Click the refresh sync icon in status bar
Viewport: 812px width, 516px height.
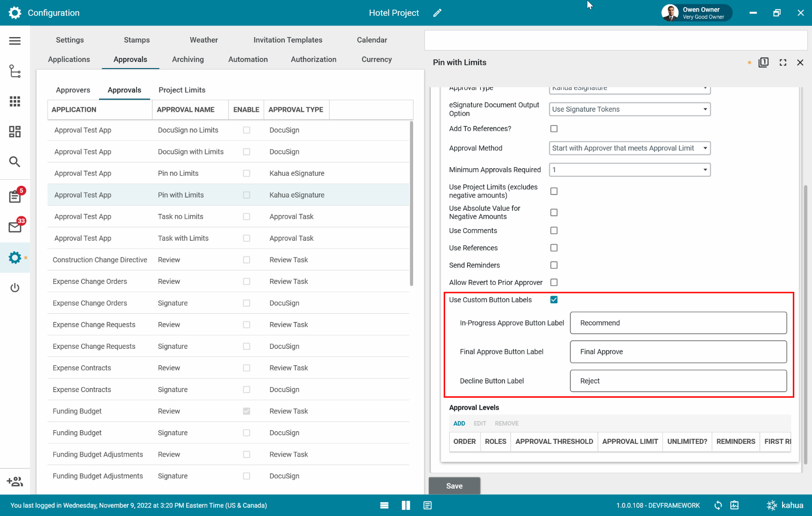[718, 505]
